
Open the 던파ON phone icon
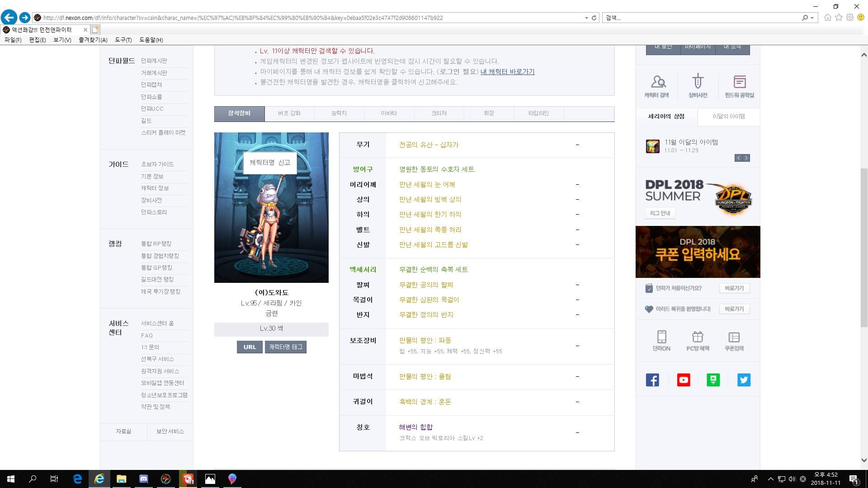click(x=661, y=341)
